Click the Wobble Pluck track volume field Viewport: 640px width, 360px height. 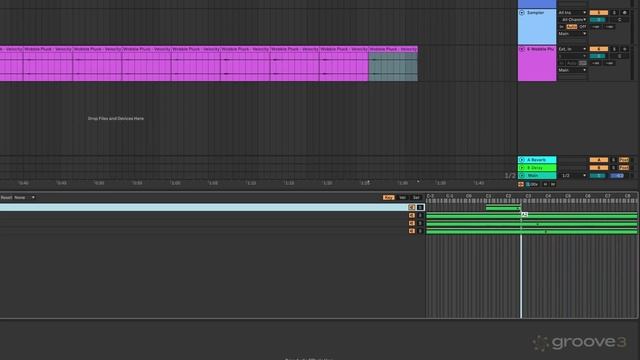(x=598, y=56)
